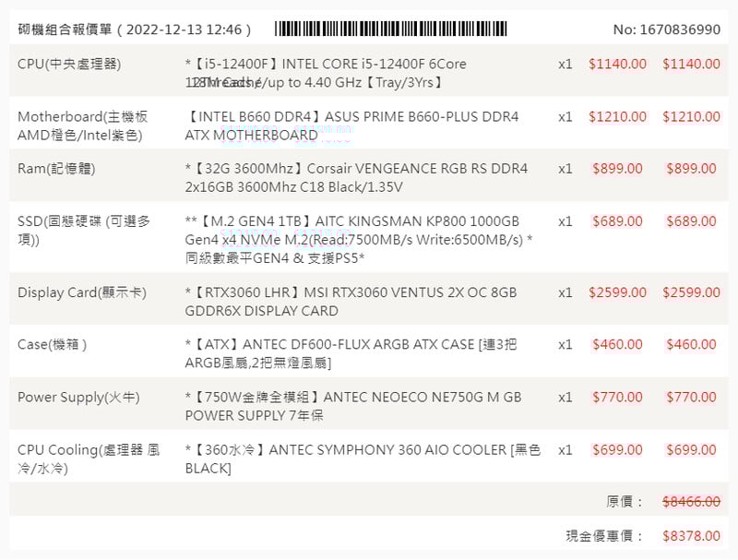Image resolution: width=738 pixels, height=560 pixels.
Task: Select the Case(機箱) category label
Action: (53, 344)
